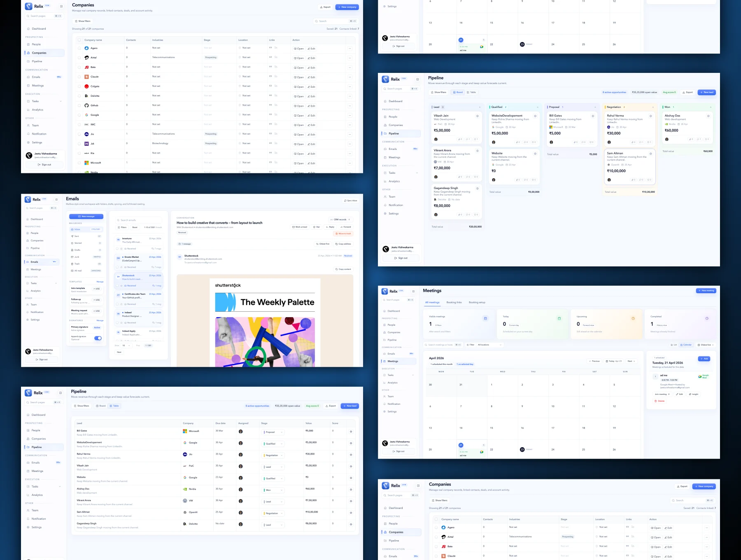The height and width of the screenshot is (560, 741).
Task: Click the Sync inbox button
Action: (351, 201)
